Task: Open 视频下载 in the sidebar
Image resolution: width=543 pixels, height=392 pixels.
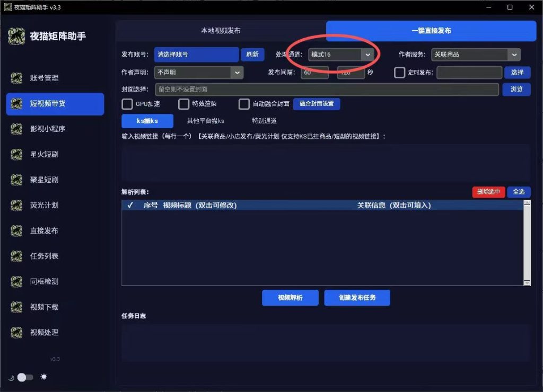Action: point(55,307)
